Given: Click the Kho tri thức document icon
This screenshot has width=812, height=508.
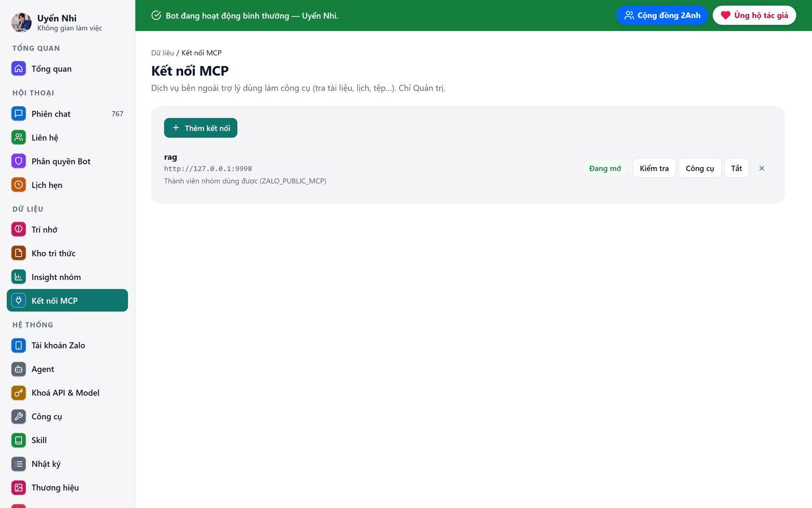Looking at the screenshot, I should 19,253.
